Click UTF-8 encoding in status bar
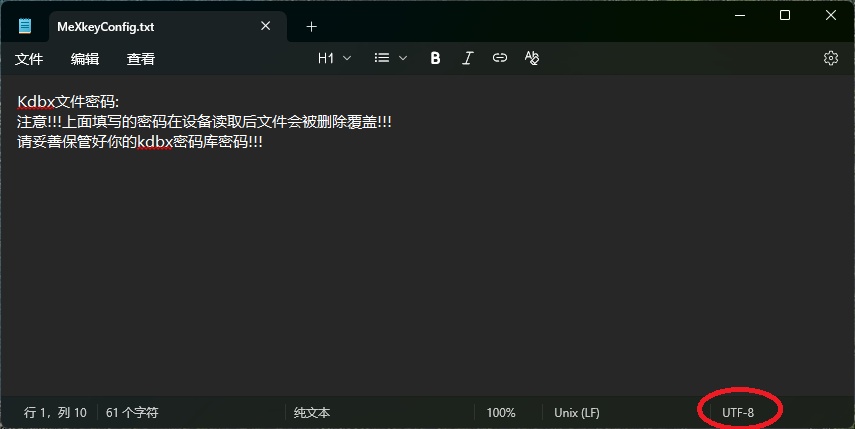 click(x=738, y=412)
